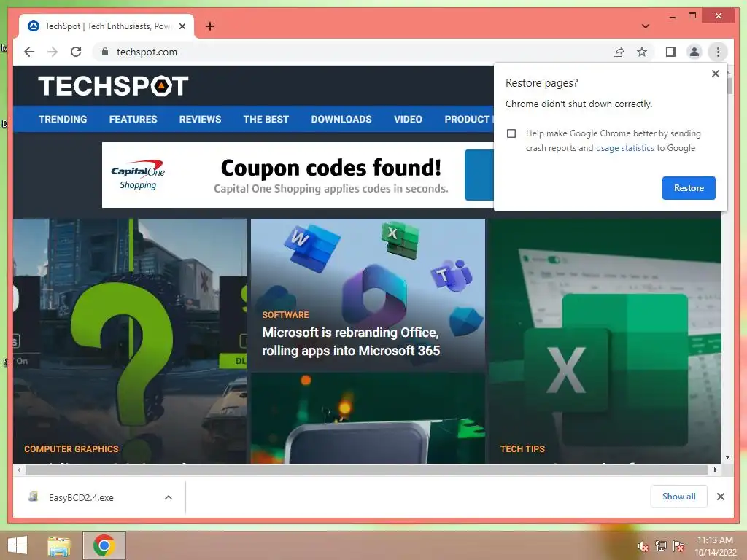The image size is (747, 560).
Task: View site info via the padlock icon
Action: [x=105, y=52]
